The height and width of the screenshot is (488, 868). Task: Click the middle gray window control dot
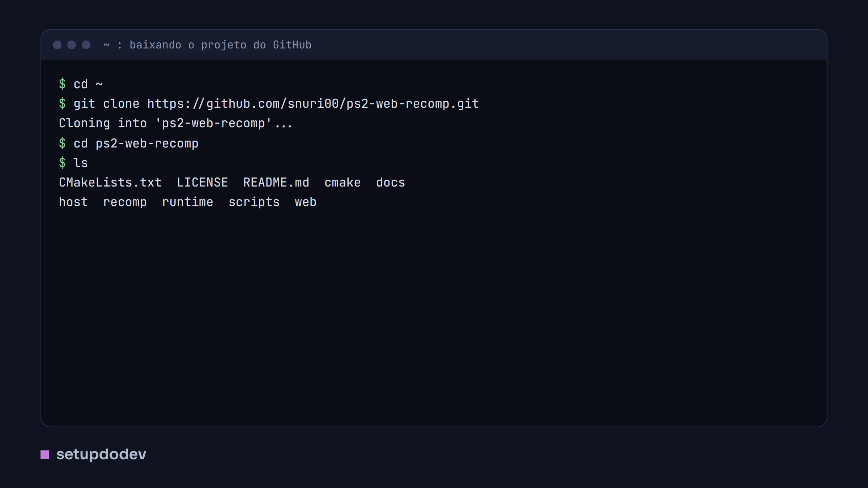coord(72,45)
